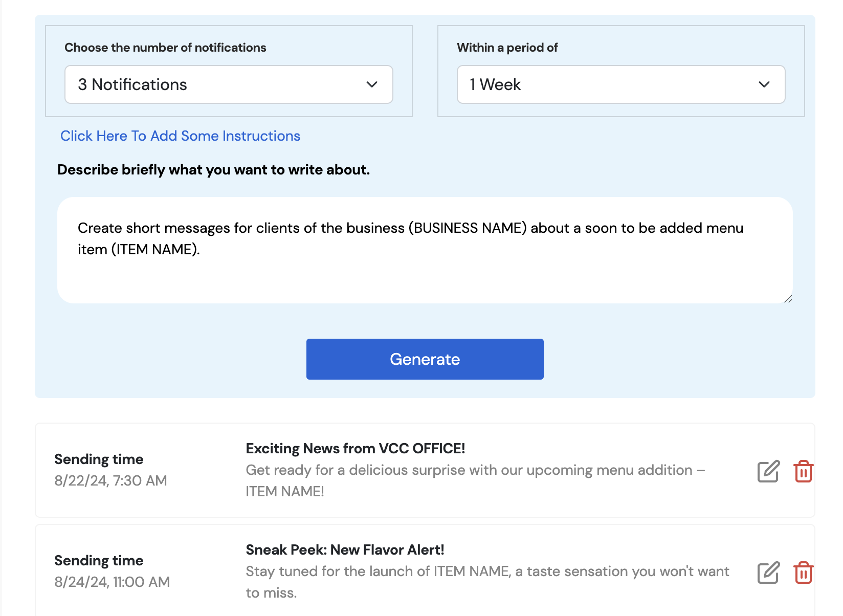This screenshot has height=616, width=843.
Task: Open the '3 Notifications' dropdown
Action: click(x=229, y=84)
